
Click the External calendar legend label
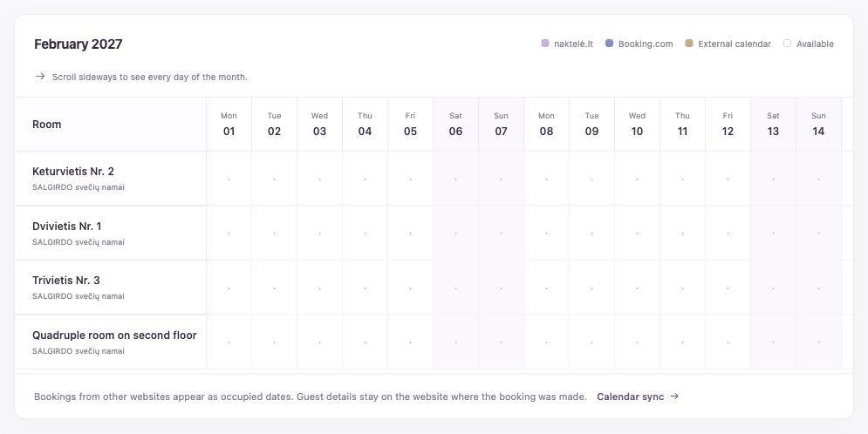tap(735, 44)
